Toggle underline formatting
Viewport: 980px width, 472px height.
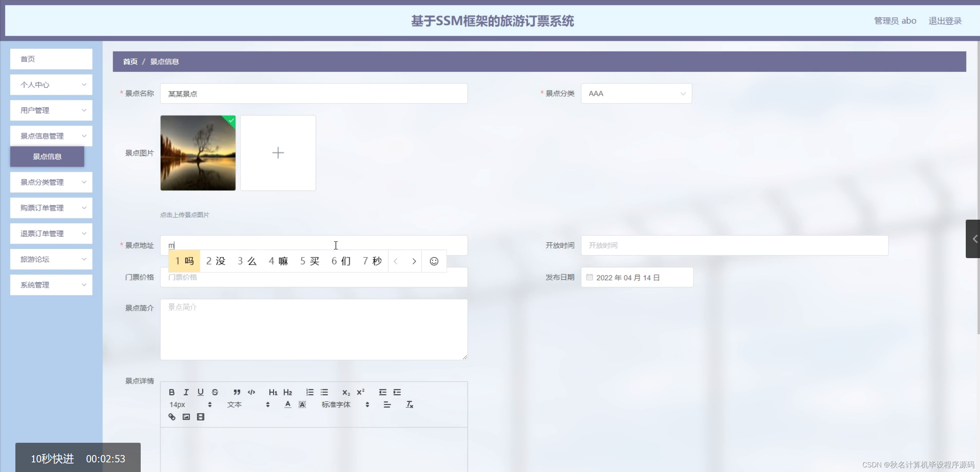point(200,392)
